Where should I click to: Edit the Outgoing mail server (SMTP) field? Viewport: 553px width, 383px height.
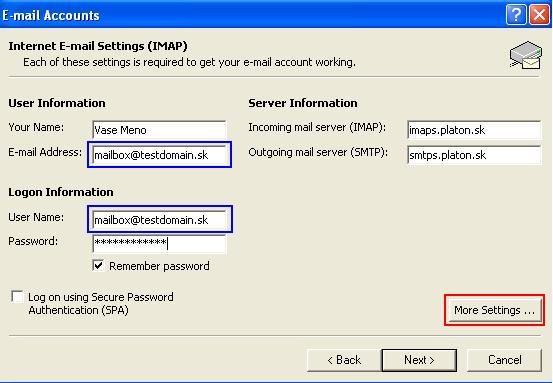474,155
